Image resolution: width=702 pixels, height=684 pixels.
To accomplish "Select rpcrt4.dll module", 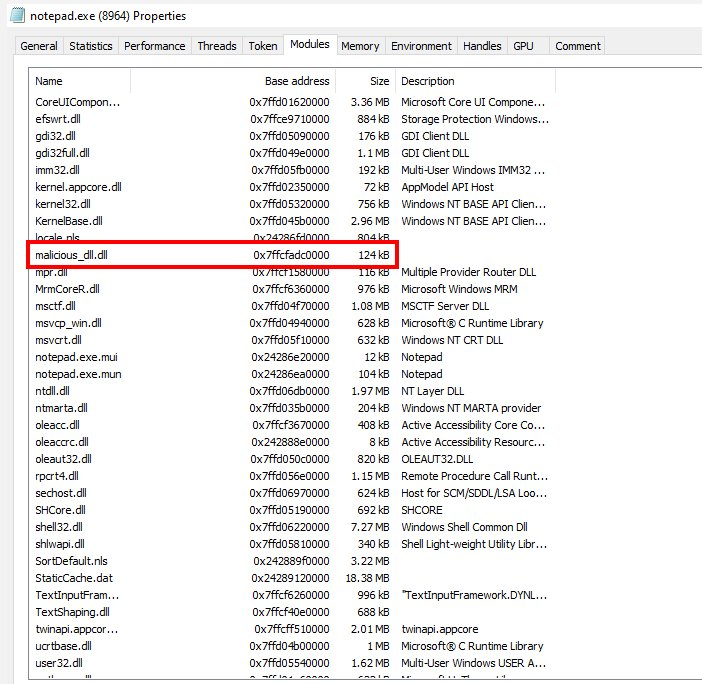I will [291, 476].
